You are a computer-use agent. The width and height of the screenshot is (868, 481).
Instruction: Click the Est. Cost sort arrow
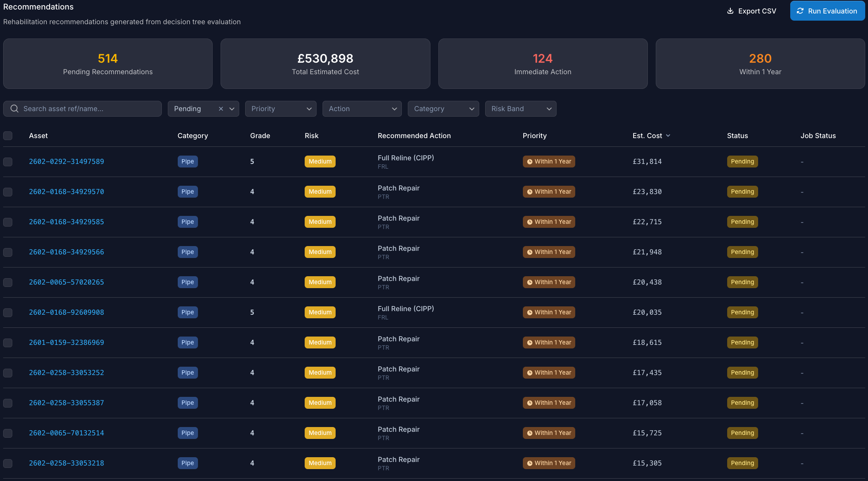click(668, 136)
